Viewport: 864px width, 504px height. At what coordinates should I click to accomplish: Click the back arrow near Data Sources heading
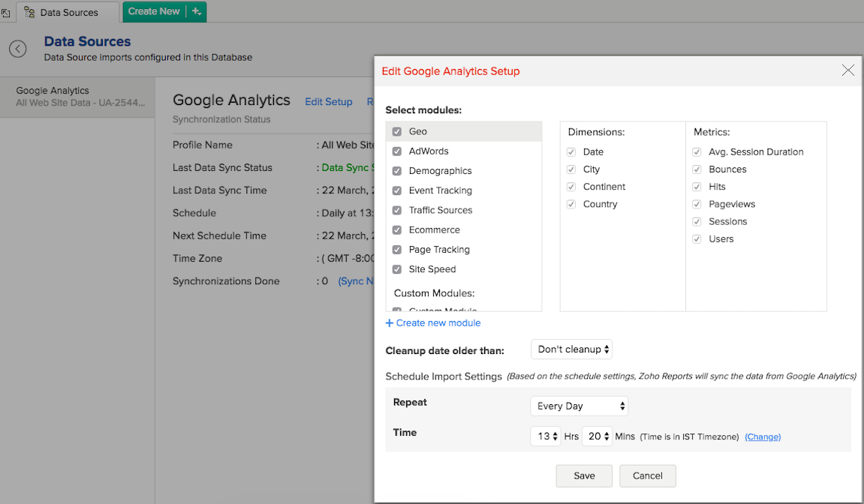click(x=17, y=49)
